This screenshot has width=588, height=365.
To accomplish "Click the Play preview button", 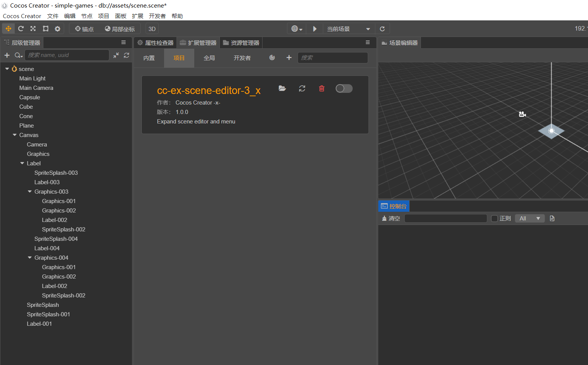I will (x=315, y=29).
